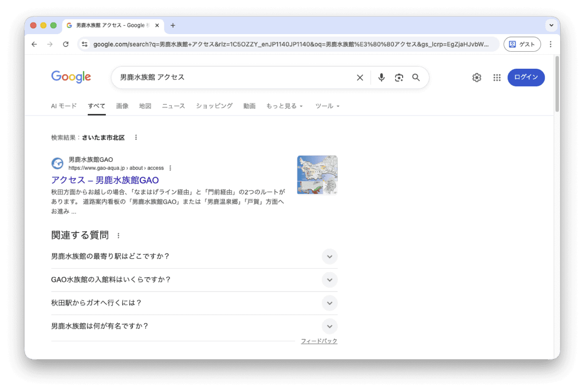Click the 男鹿水族館GAO site favicon
This screenshot has height=392, width=585.
58,163
